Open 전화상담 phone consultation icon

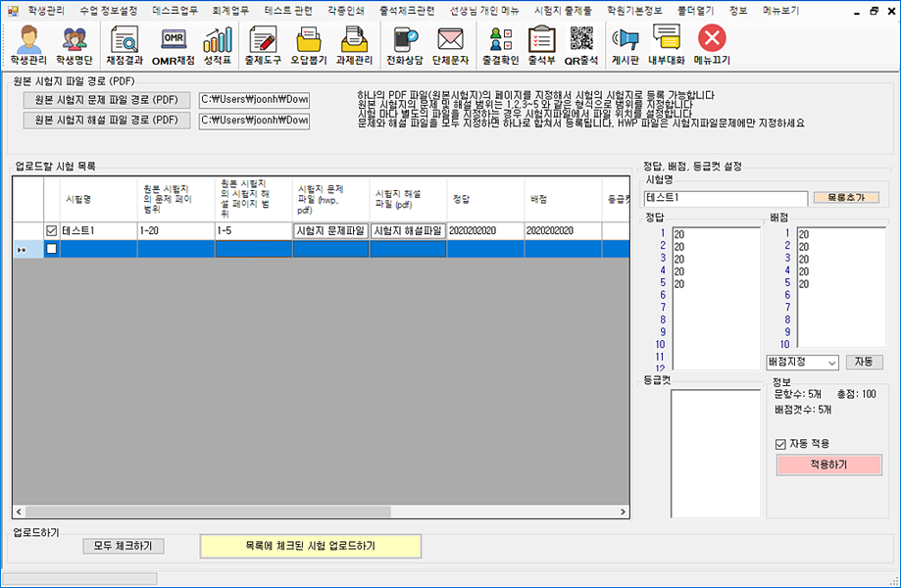point(405,45)
